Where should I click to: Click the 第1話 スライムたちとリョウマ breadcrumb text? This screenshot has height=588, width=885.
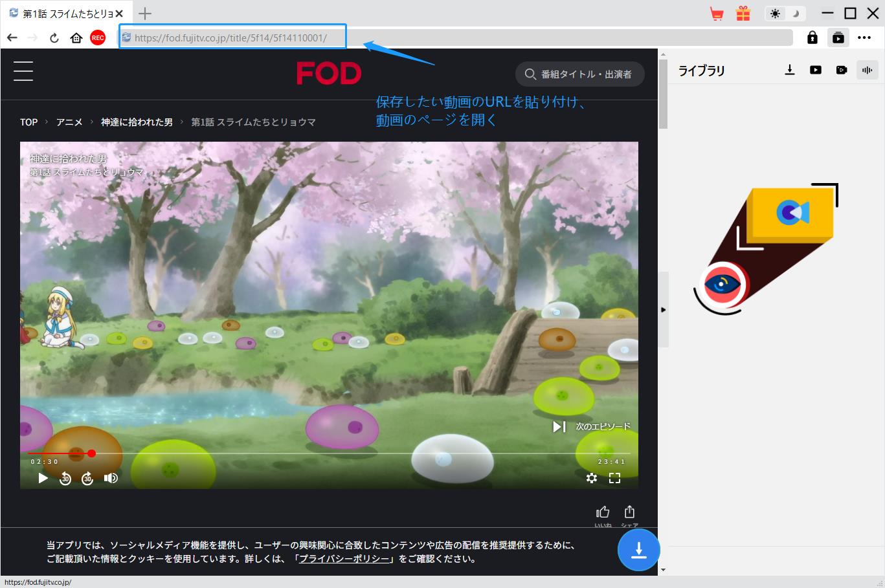coord(253,122)
